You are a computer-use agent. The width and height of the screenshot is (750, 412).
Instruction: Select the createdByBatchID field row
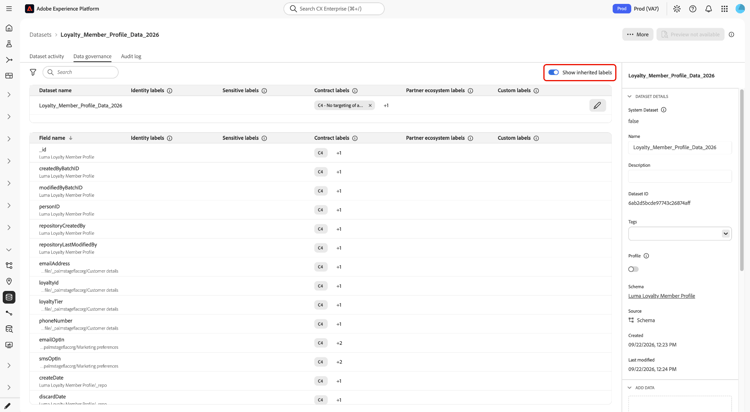(320, 172)
